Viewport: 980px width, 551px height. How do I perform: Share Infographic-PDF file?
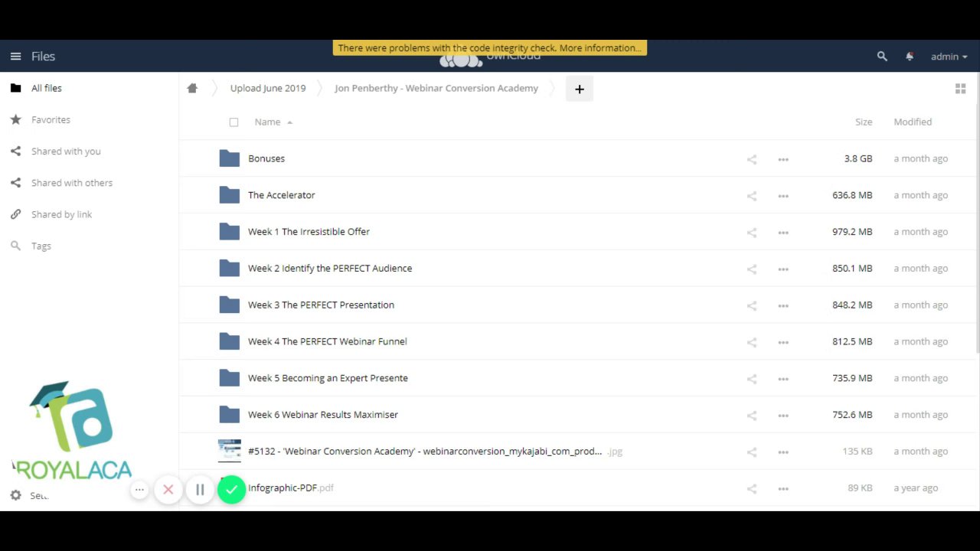click(x=752, y=489)
